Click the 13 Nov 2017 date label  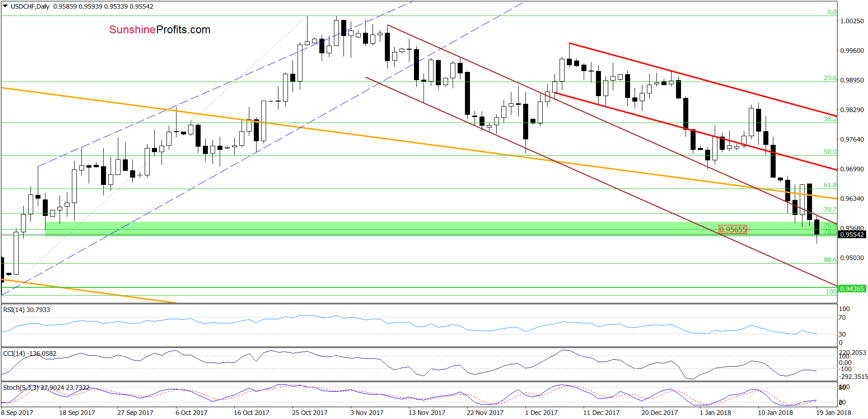coord(427,413)
